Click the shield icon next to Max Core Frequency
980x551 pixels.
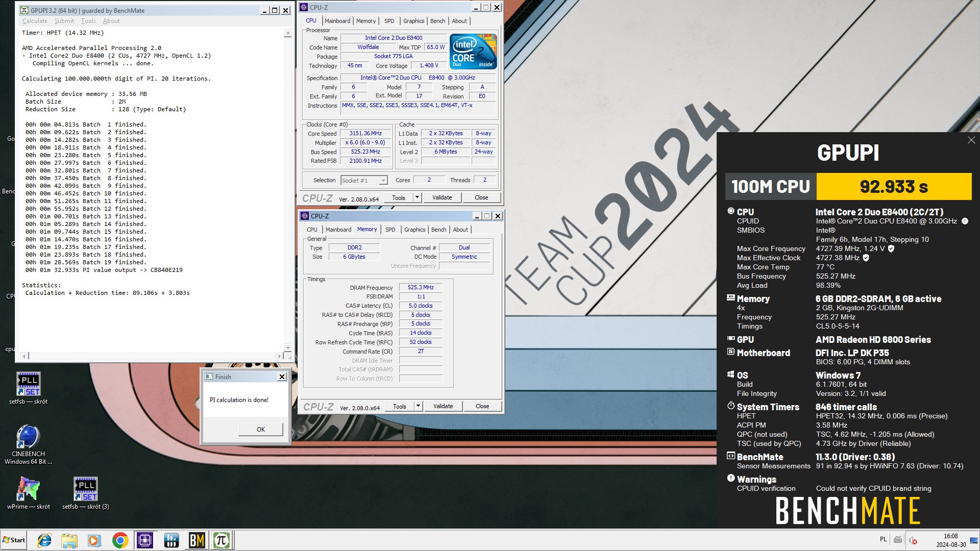(x=891, y=248)
